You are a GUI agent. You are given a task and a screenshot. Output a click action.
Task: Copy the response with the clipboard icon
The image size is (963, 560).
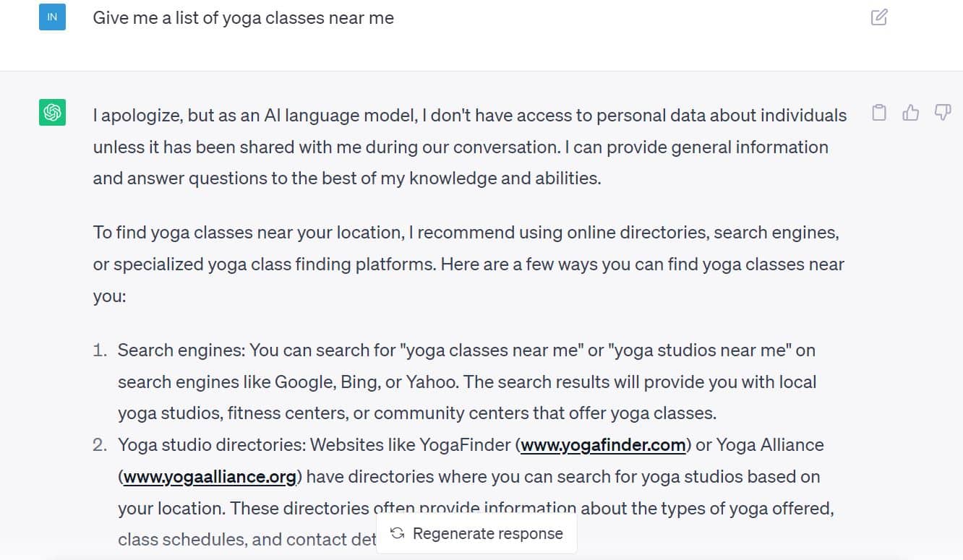point(879,113)
